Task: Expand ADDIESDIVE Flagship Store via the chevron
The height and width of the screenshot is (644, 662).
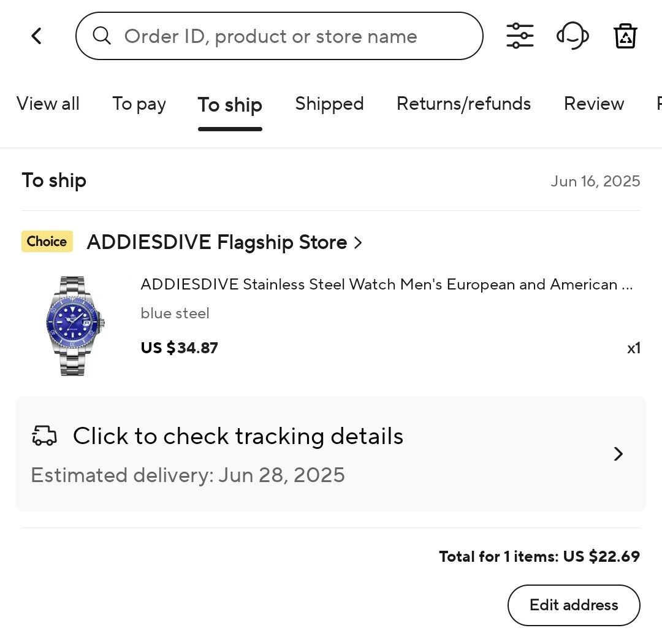Action: pyautogui.click(x=358, y=242)
